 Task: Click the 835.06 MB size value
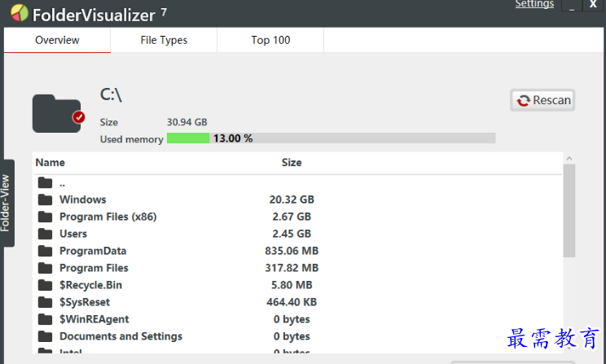pos(292,251)
